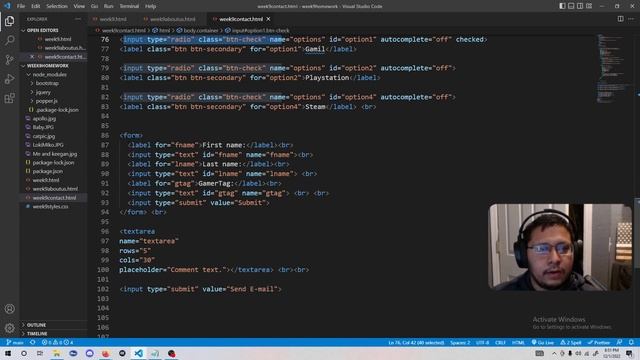
Task: Switch to the week9.html editor tab
Action: coord(112,19)
